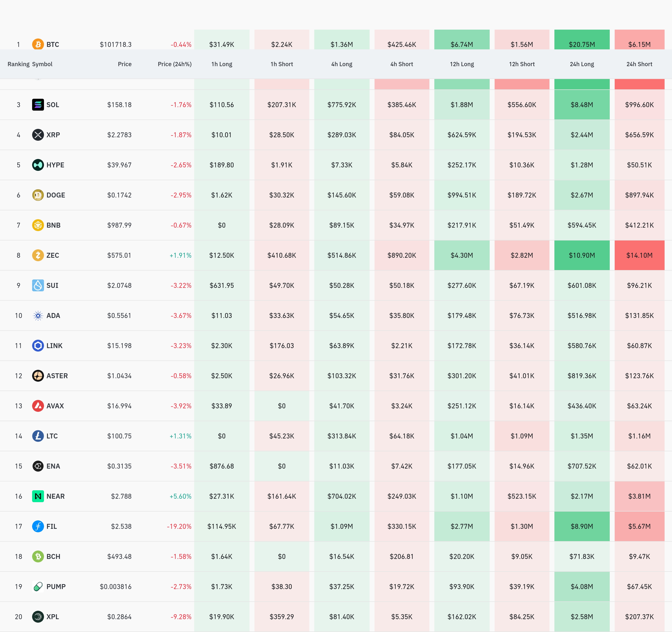Click ZEC's $14.10M 24h Short cell
Image resolution: width=672 pixels, height=632 pixels.
(639, 255)
